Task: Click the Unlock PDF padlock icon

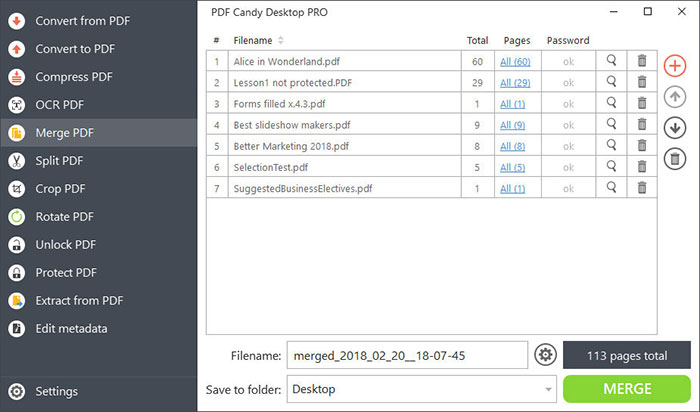Action: tap(17, 245)
